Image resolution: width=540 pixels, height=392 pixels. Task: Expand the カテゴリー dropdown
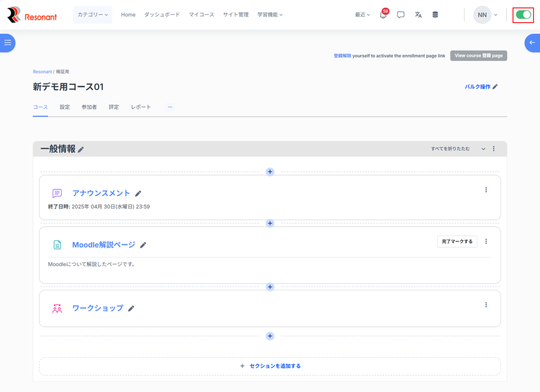92,15
